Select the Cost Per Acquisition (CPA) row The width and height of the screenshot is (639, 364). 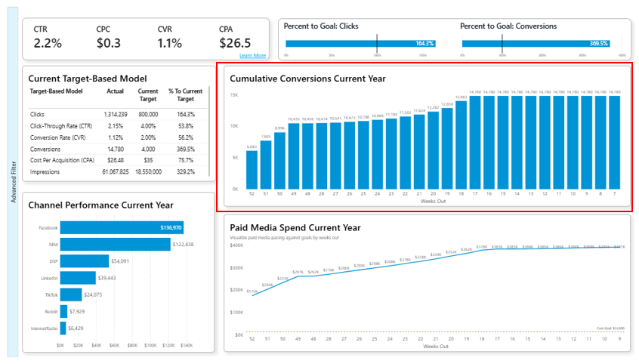coord(60,160)
